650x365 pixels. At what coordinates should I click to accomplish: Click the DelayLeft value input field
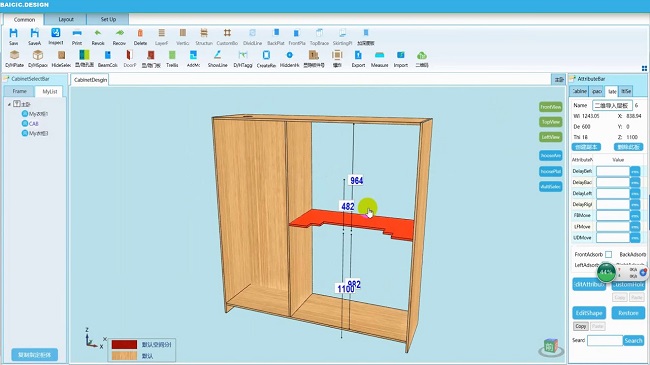(x=613, y=193)
